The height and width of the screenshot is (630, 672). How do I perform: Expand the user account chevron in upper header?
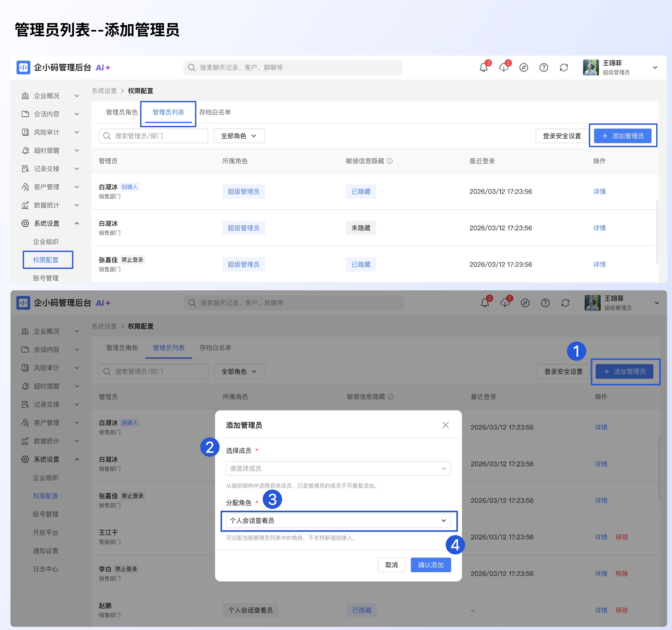[655, 68]
